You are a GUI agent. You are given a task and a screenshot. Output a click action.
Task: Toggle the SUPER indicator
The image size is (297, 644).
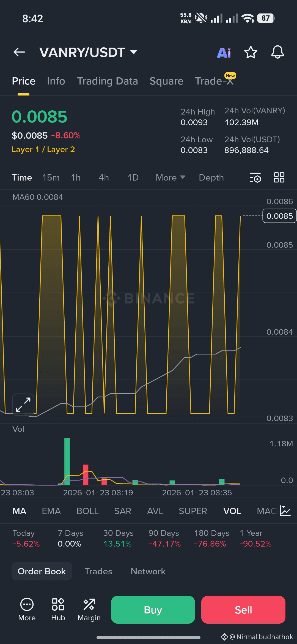[x=193, y=511]
